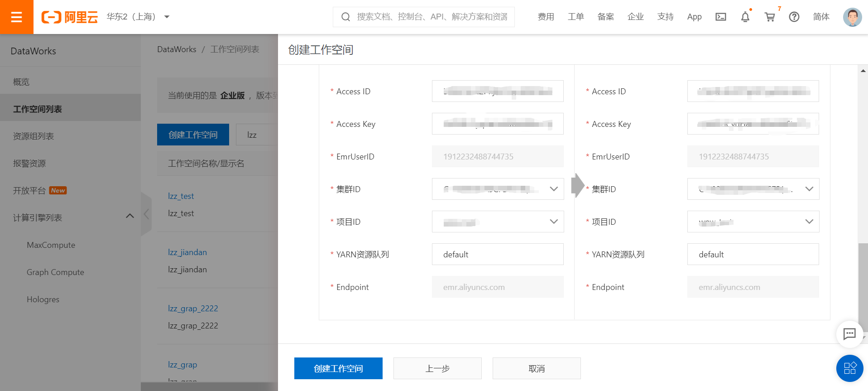Open lzz_grap_2222 workspace link
This screenshot has height=391, width=868.
pyautogui.click(x=193, y=309)
